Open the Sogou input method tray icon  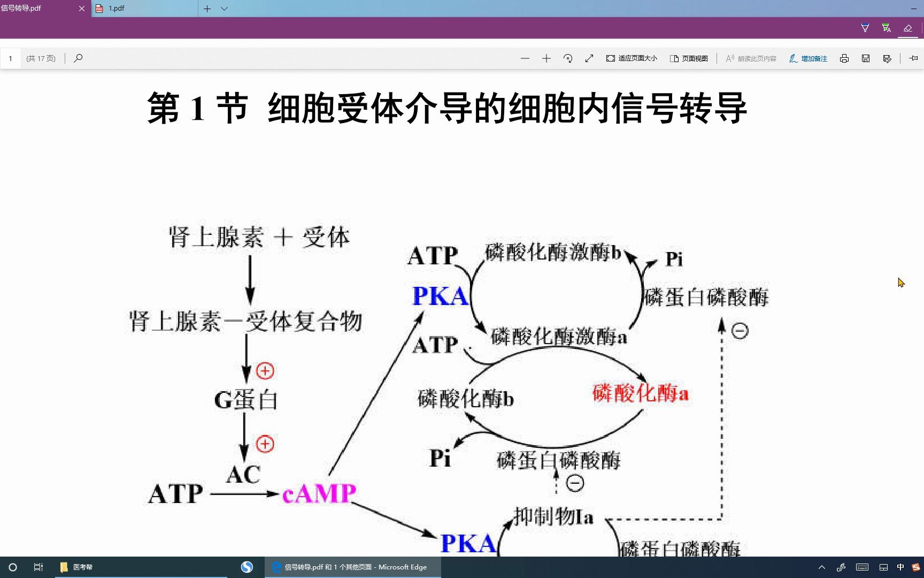(x=916, y=567)
